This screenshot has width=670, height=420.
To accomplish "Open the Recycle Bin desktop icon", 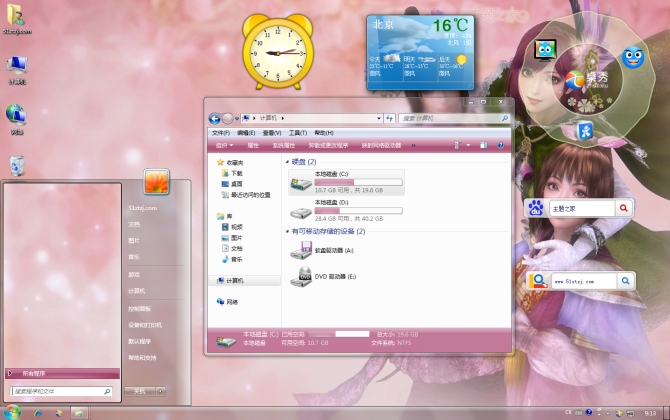I will tap(17, 166).
